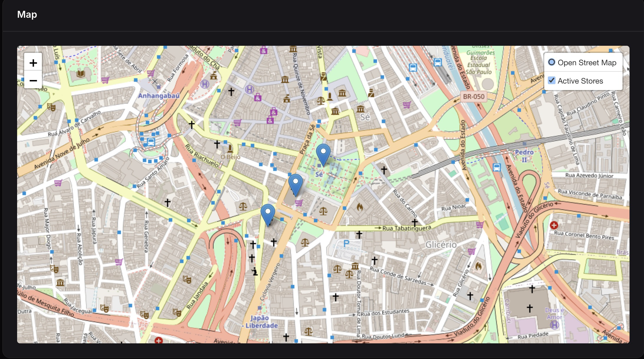The width and height of the screenshot is (644, 359).
Task: Click the Map panel heading
Action: pyautogui.click(x=27, y=14)
